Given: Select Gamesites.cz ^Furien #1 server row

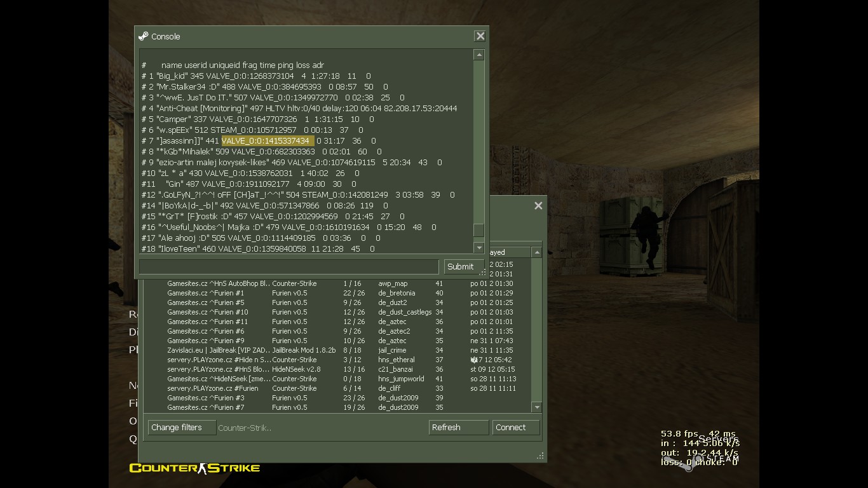Looking at the screenshot, I should 341,293.
